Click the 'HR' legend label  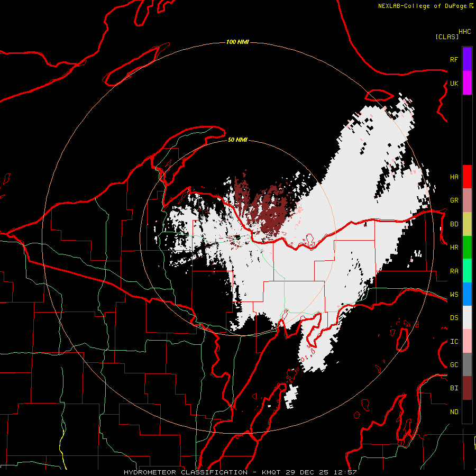coord(454,248)
